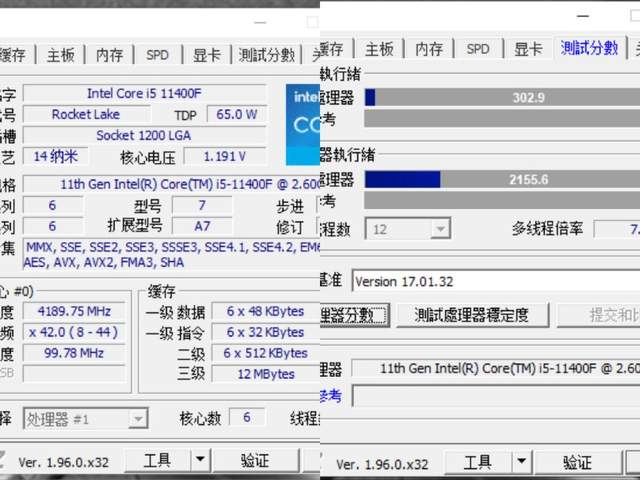Click instruction set list MMX, SSE field
The image size is (640, 480).
click(x=171, y=255)
